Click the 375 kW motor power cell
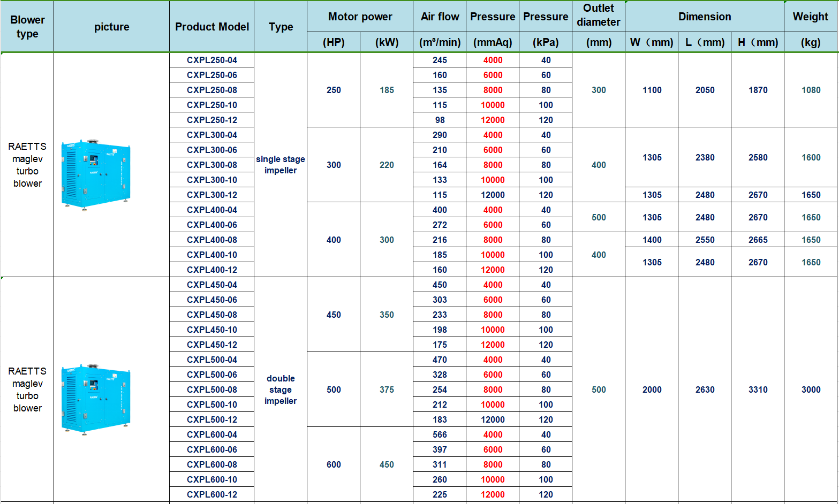 [387, 390]
